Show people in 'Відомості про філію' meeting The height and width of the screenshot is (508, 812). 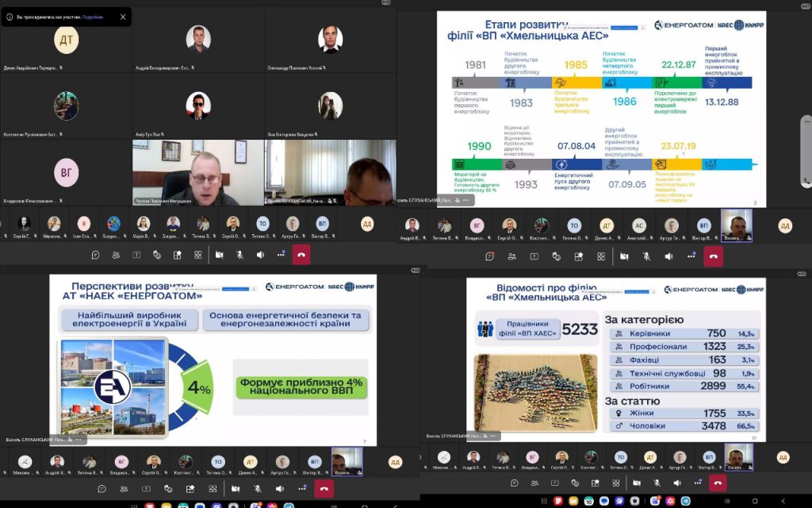point(534,483)
